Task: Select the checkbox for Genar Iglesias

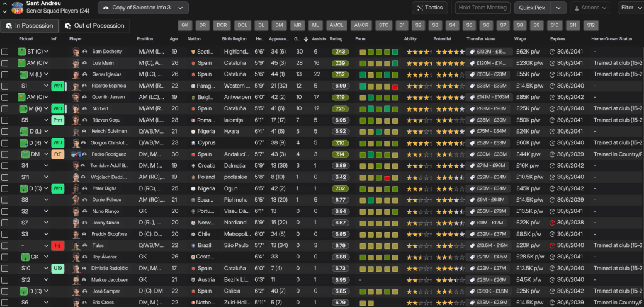Action: tap(5, 74)
